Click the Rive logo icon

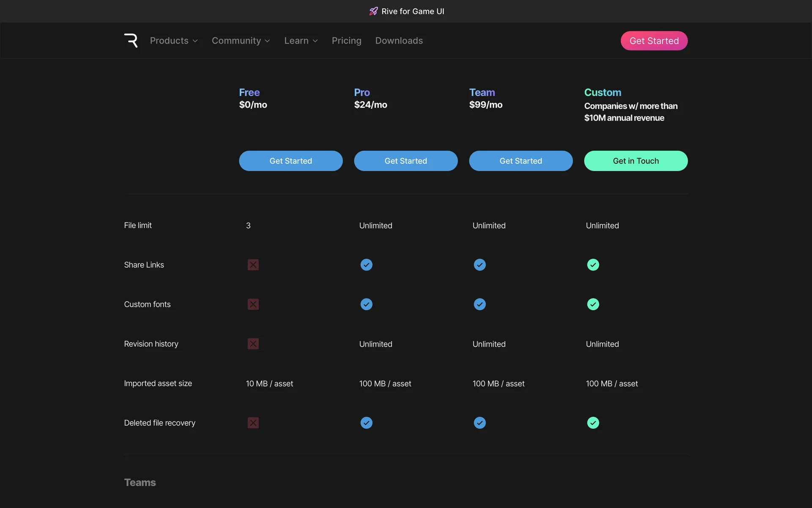point(131,41)
